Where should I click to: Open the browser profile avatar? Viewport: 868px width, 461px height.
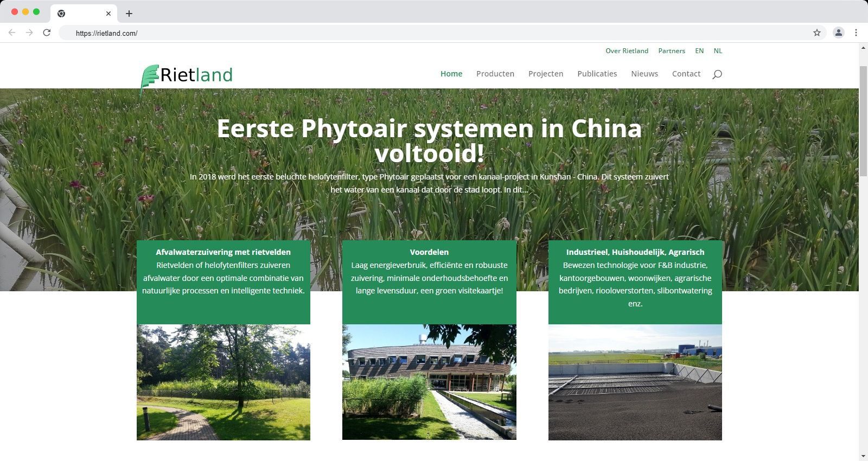tap(838, 33)
